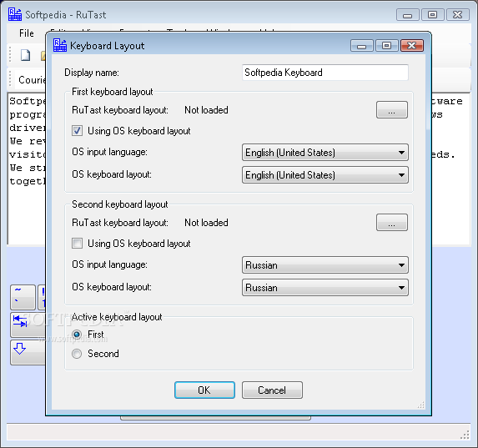Open first layout OS keyboard layout dropdown

[x=325, y=175]
